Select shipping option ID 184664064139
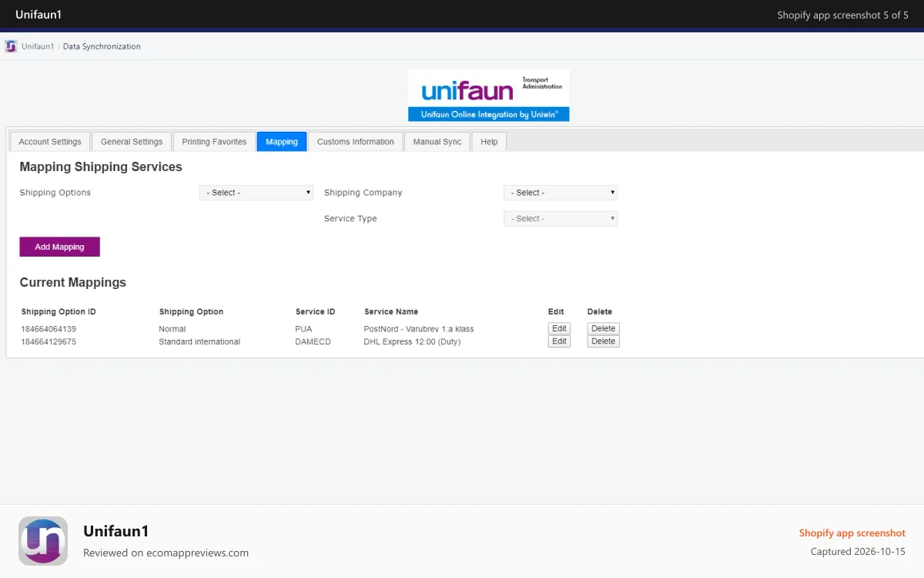Image resolution: width=924 pixels, height=578 pixels. coord(49,329)
